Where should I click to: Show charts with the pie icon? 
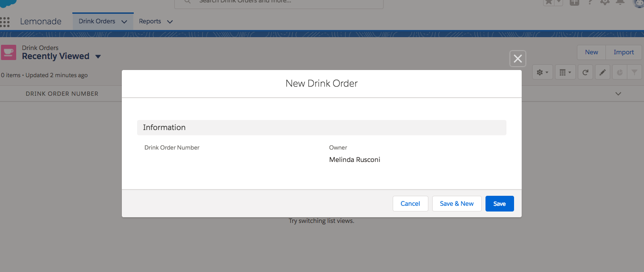point(619,72)
